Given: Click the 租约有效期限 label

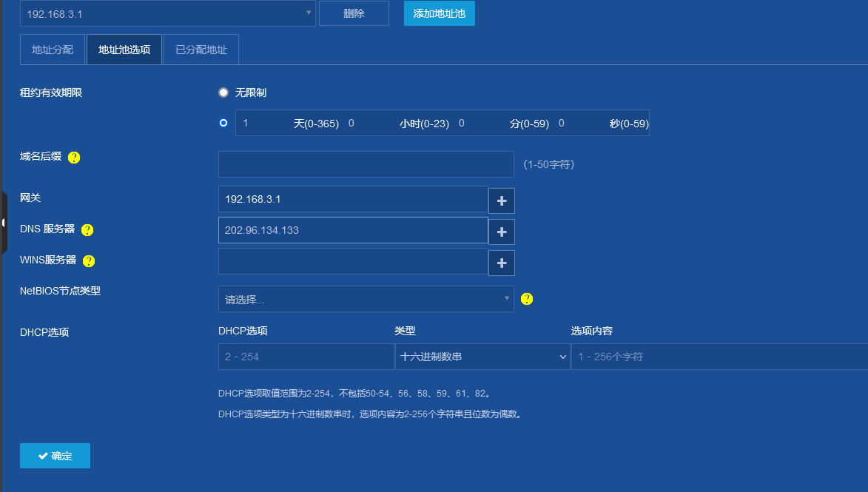Looking at the screenshot, I should point(51,92).
